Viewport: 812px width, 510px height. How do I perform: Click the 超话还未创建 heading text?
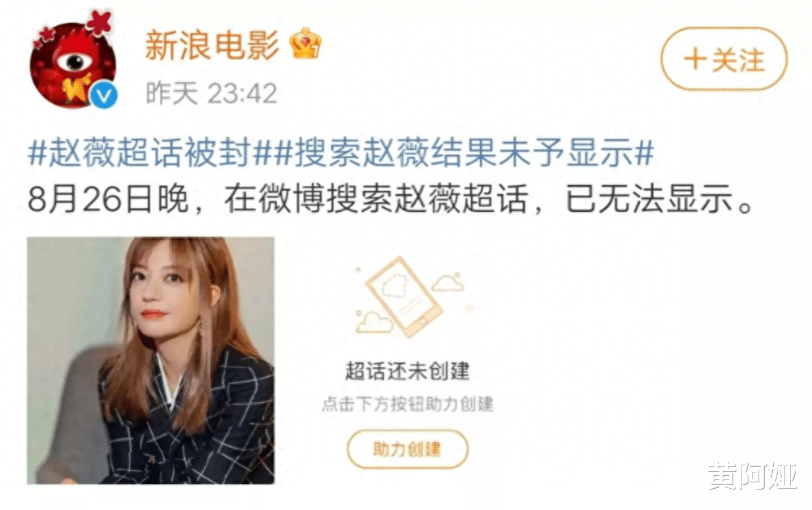tap(408, 371)
